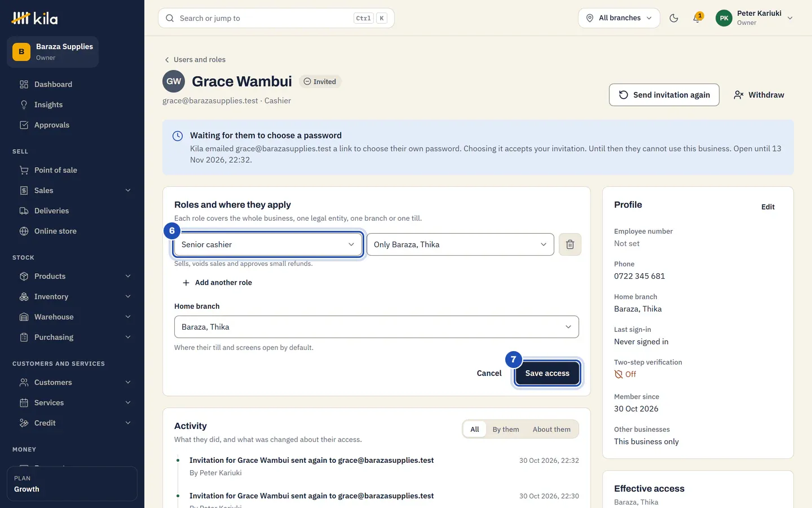This screenshot has height=508, width=812.
Task: Delete the Senior cashier role row
Action: click(570, 244)
